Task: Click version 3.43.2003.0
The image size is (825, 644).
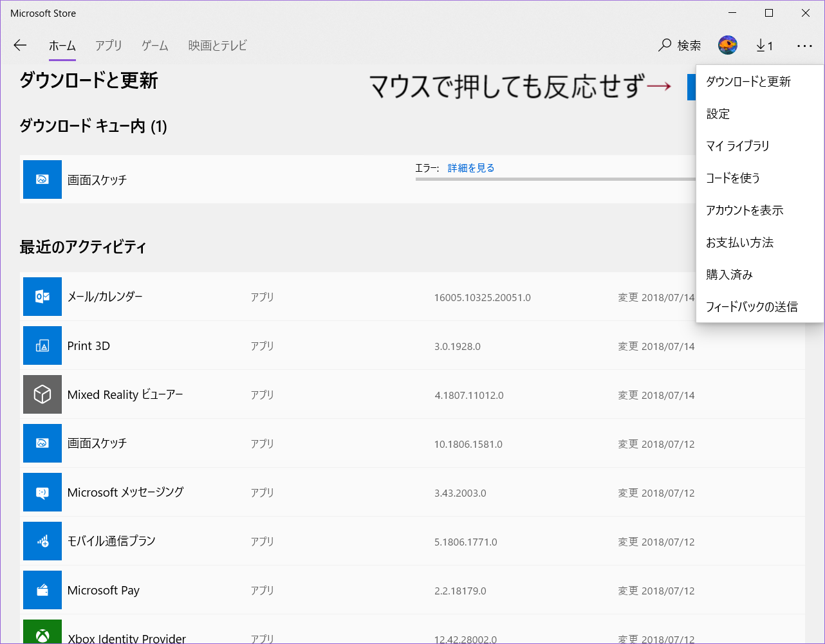Action: pyautogui.click(x=460, y=493)
